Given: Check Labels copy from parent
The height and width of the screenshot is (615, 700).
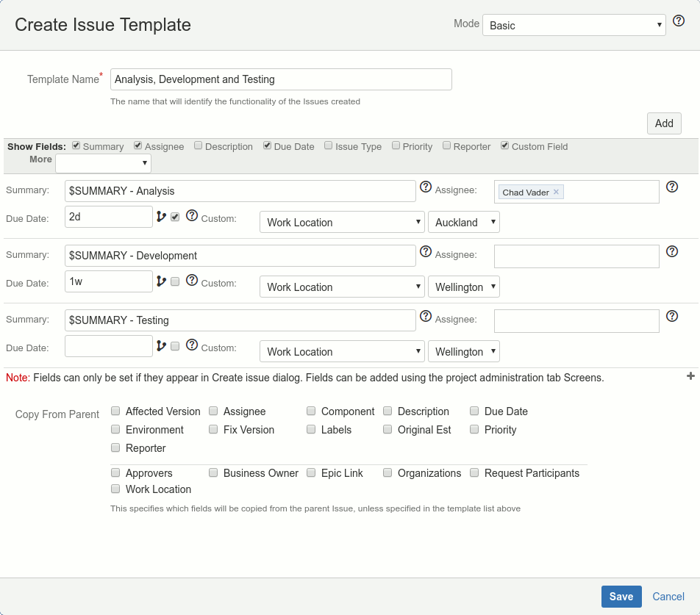Looking at the screenshot, I should [311, 429].
